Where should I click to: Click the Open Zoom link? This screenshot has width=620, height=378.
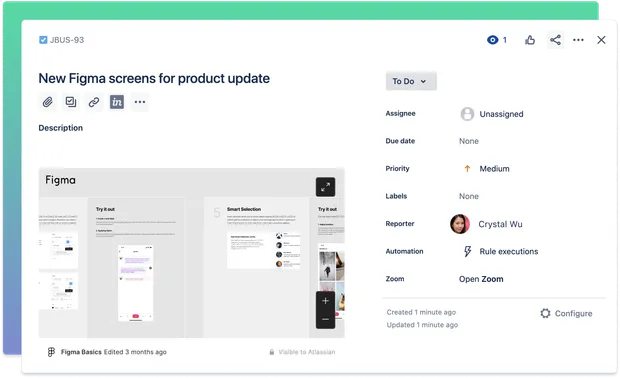pyautogui.click(x=481, y=279)
